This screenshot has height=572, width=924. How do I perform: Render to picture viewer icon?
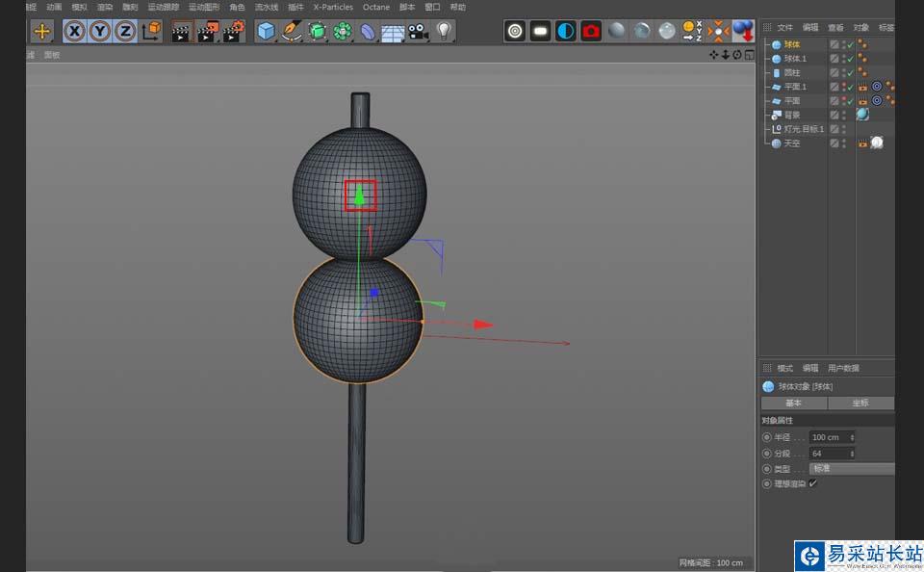(208, 31)
